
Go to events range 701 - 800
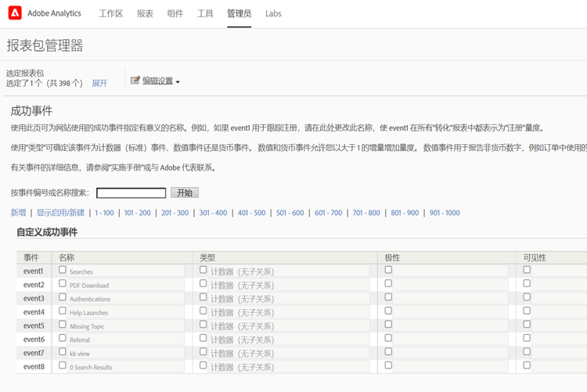click(366, 213)
